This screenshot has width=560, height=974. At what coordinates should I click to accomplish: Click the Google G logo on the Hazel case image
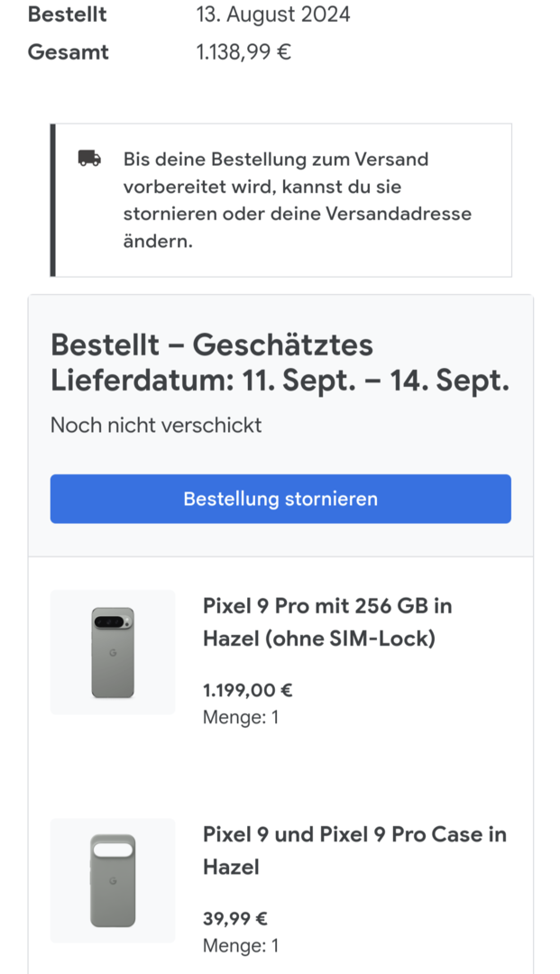[x=113, y=880]
